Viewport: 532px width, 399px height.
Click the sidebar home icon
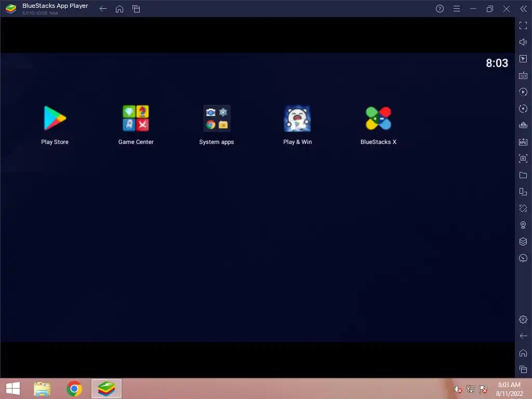pyautogui.click(x=523, y=353)
